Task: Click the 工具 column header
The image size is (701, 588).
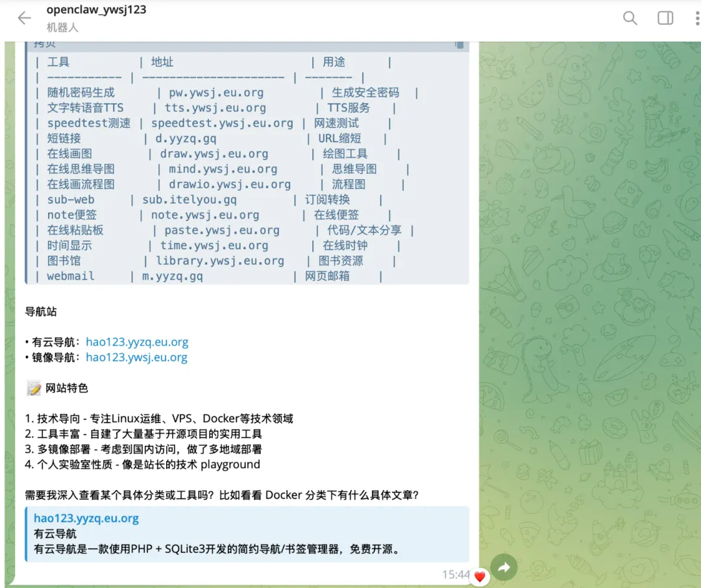Action: click(58, 62)
